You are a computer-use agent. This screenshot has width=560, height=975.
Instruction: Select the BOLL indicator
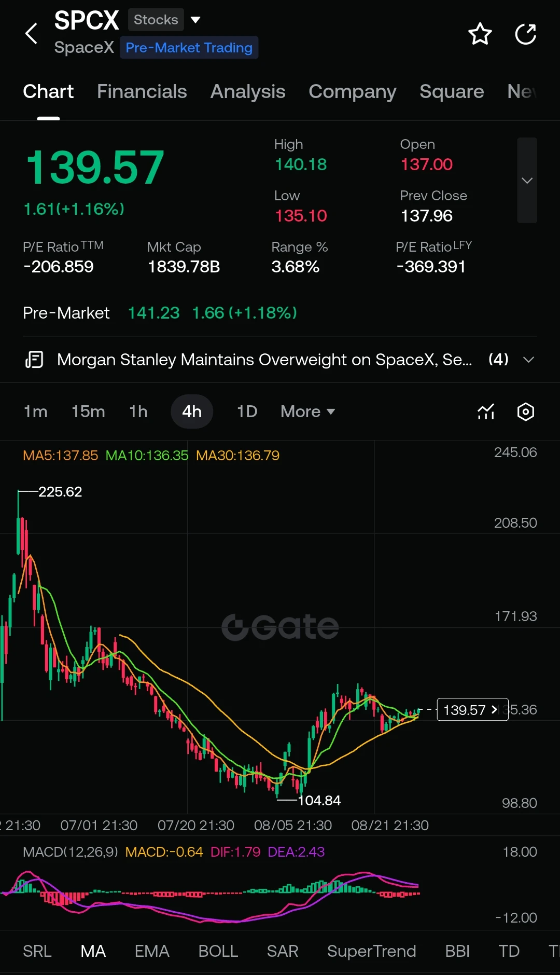[x=218, y=951]
